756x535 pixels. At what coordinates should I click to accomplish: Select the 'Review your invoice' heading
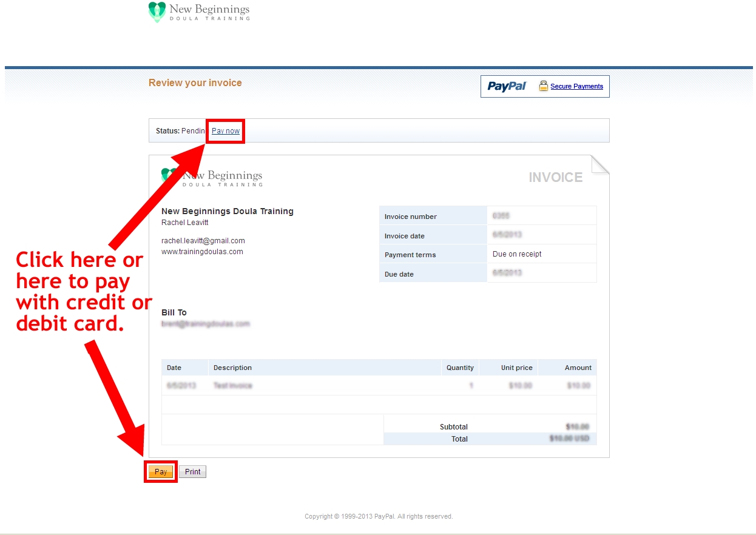tap(195, 83)
